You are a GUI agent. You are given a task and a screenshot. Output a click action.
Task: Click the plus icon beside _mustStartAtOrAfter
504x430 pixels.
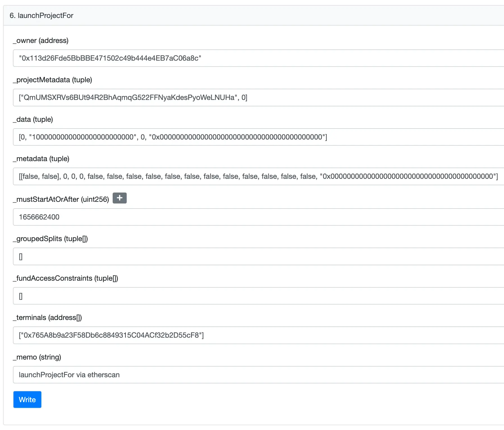coord(119,198)
